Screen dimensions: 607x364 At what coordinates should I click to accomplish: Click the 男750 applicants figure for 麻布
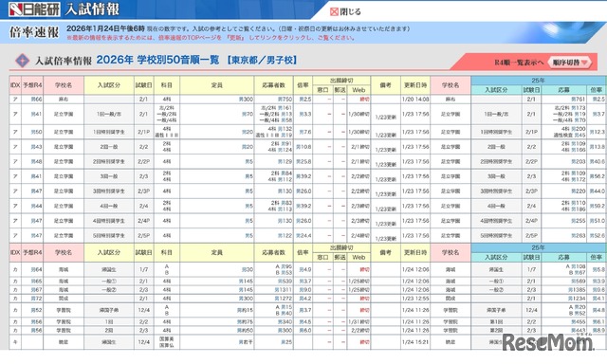pyautogui.click(x=285, y=100)
